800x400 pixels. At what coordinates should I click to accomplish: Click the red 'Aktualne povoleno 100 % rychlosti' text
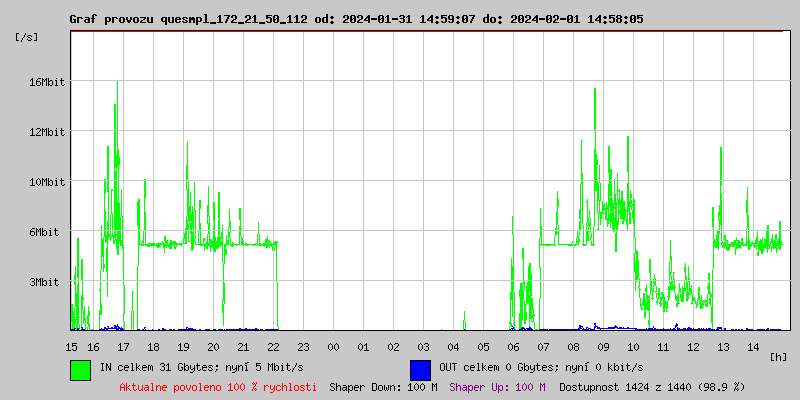(x=218, y=386)
